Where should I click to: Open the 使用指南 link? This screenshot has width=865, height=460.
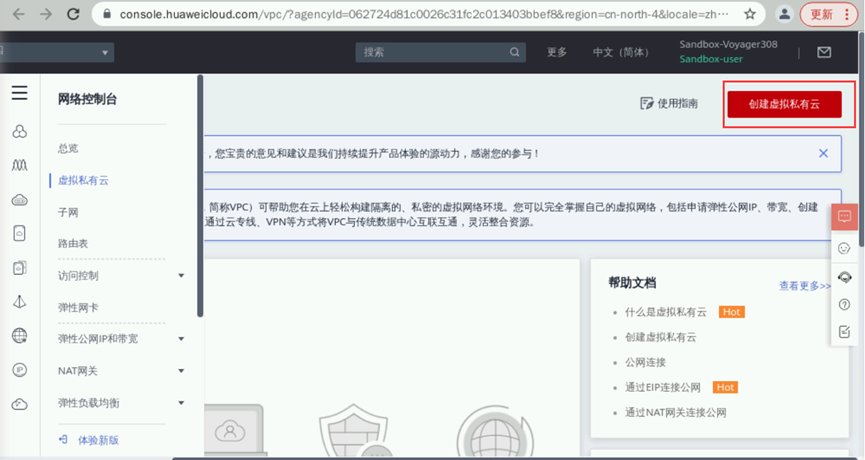pos(677,103)
